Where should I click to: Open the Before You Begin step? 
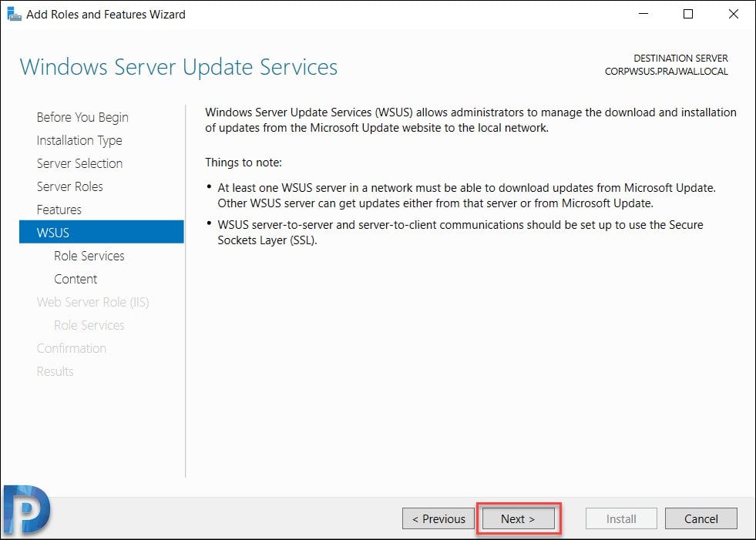click(82, 117)
